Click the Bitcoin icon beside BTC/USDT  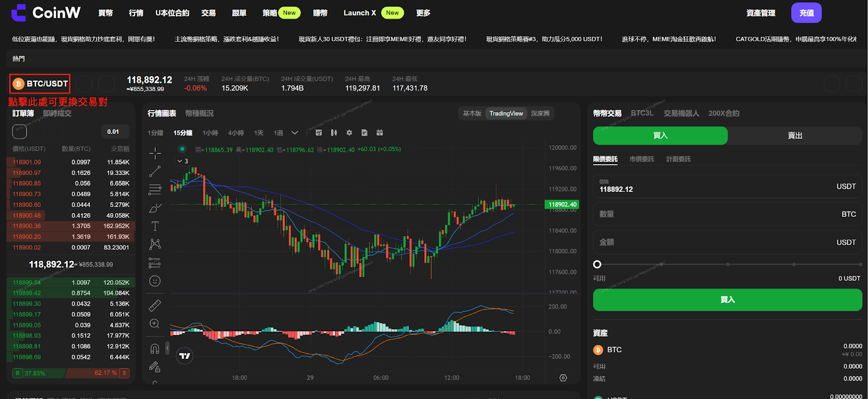point(18,83)
